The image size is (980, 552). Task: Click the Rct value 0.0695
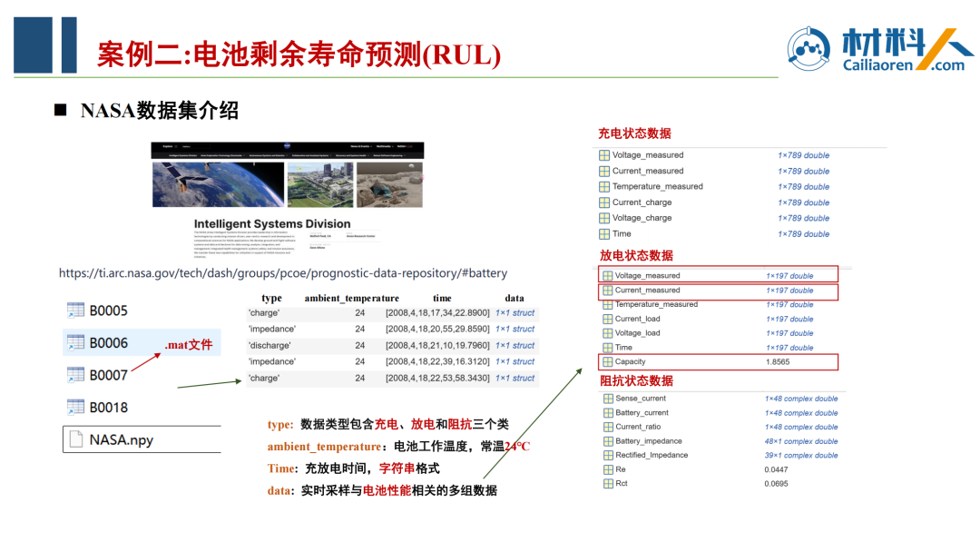pyautogui.click(x=776, y=483)
